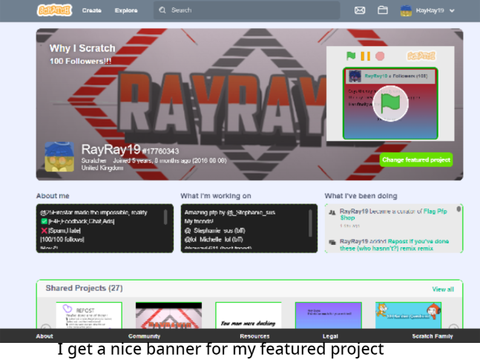Open the Create menu item

92,10
